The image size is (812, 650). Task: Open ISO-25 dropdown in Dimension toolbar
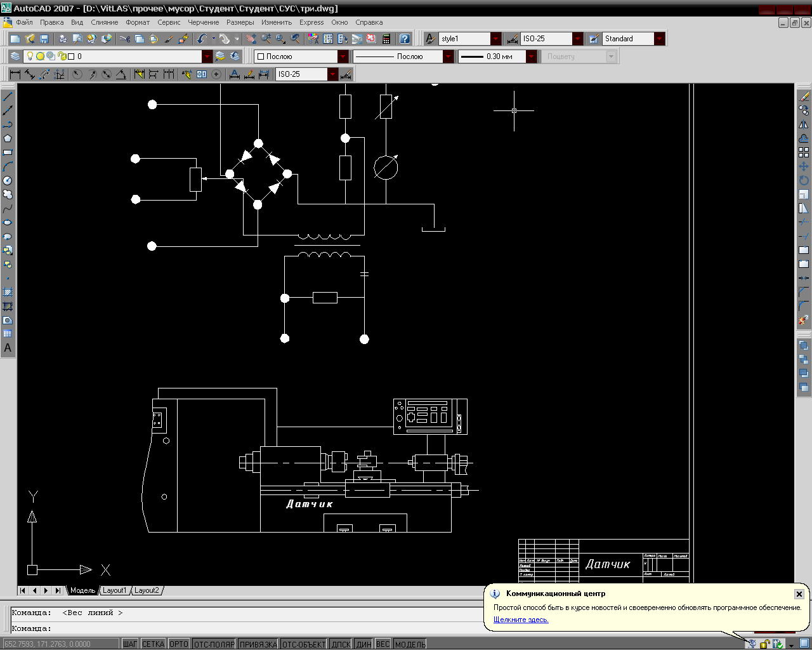(333, 74)
